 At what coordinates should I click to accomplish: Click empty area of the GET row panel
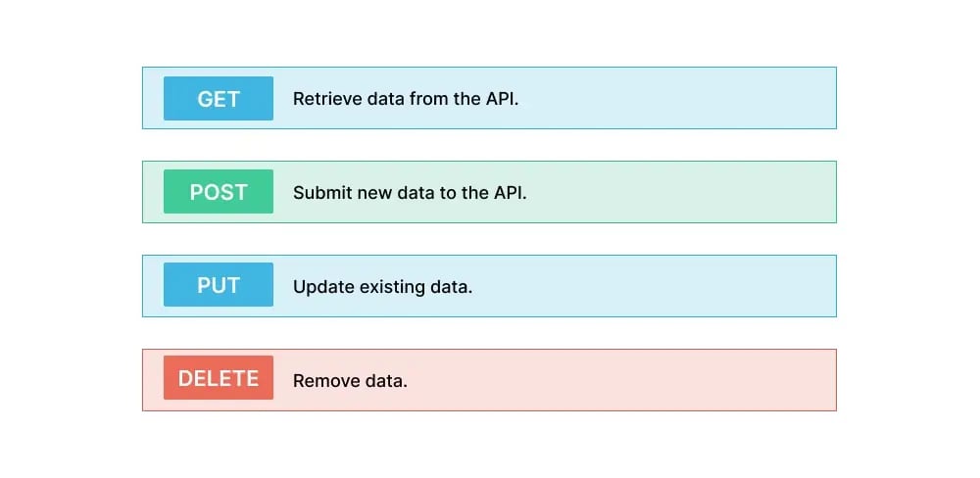click(x=686, y=99)
